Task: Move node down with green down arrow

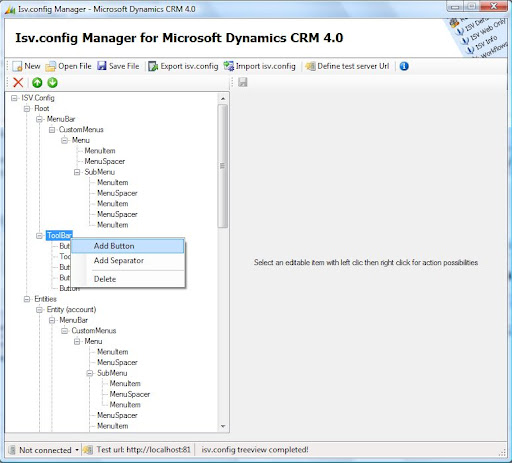Action: point(52,82)
